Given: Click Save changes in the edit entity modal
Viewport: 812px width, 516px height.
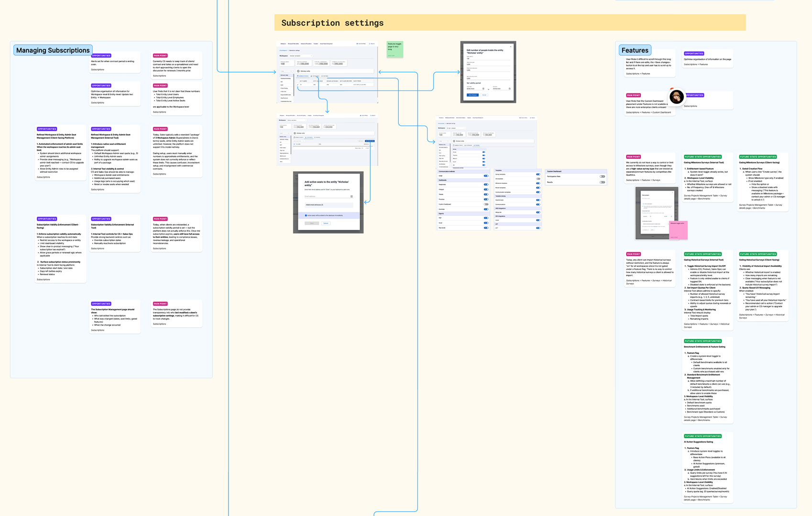Looking at the screenshot, I should [x=472, y=95].
